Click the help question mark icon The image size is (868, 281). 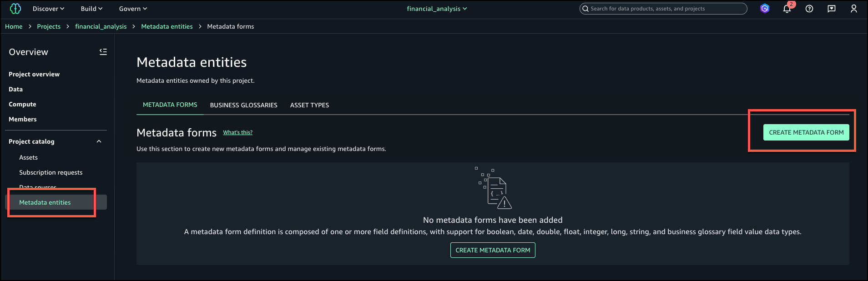coord(809,9)
